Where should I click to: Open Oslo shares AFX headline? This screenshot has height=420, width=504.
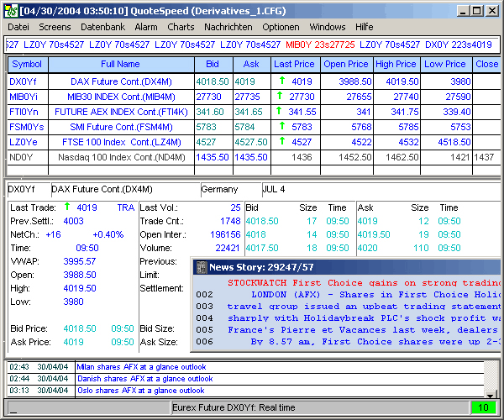[x=139, y=391]
